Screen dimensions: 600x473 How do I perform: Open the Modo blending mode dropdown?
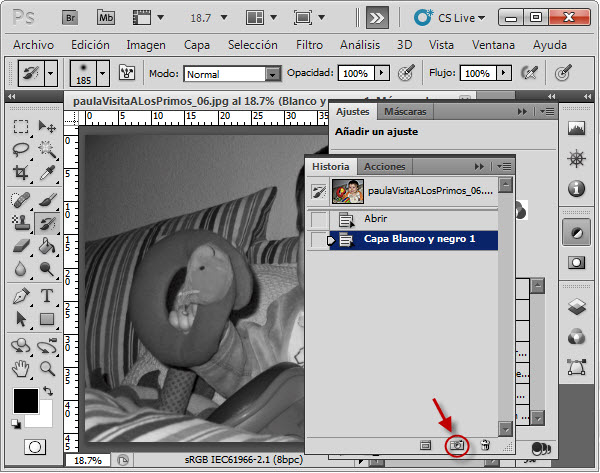232,74
